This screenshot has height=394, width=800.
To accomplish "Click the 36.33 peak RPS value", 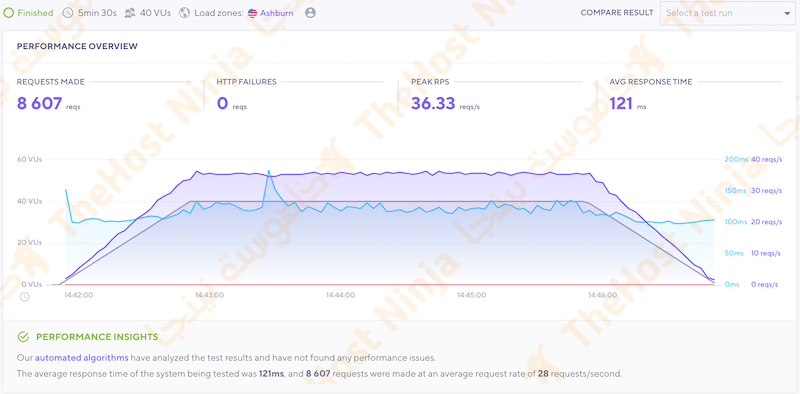I will pos(433,104).
